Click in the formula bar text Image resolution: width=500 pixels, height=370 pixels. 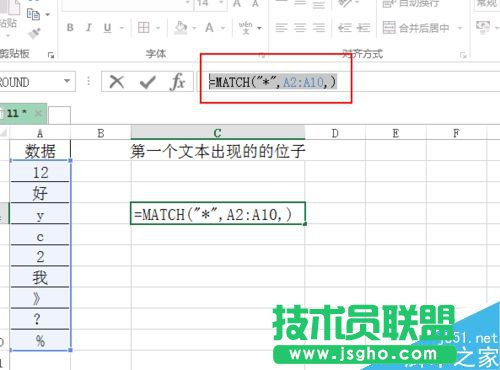click(x=273, y=82)
